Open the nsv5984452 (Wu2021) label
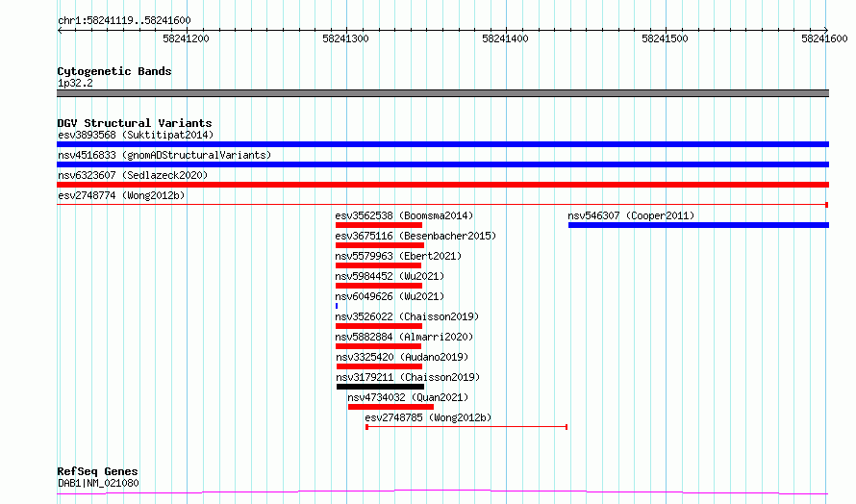The width and height of the screenshot is (856, 504). tap(390, 276)
